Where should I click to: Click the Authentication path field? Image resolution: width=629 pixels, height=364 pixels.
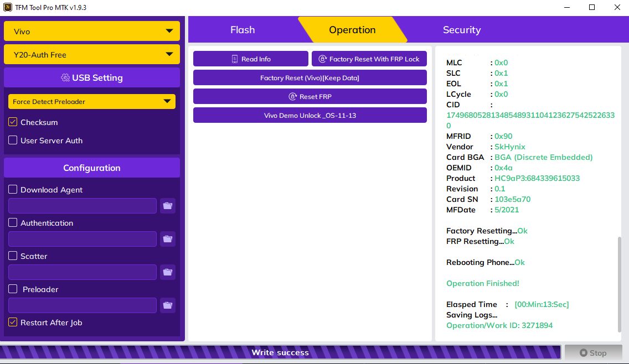[83, 239]
